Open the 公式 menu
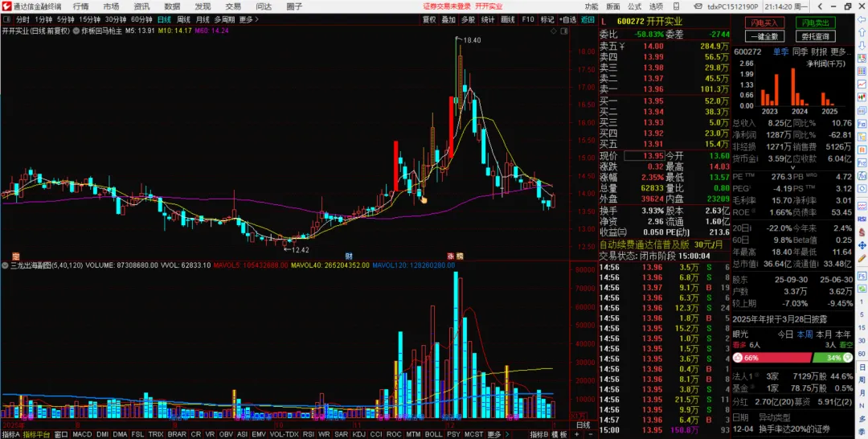This screenshot has height=439, width=868. 635,6
